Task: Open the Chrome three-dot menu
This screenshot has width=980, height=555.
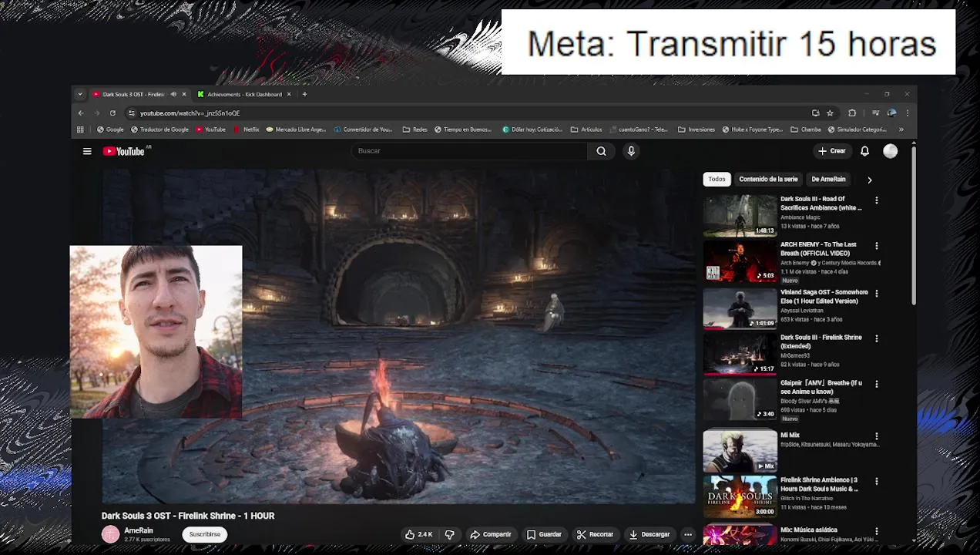Action: pyautogui.click(x=908, y=113)
